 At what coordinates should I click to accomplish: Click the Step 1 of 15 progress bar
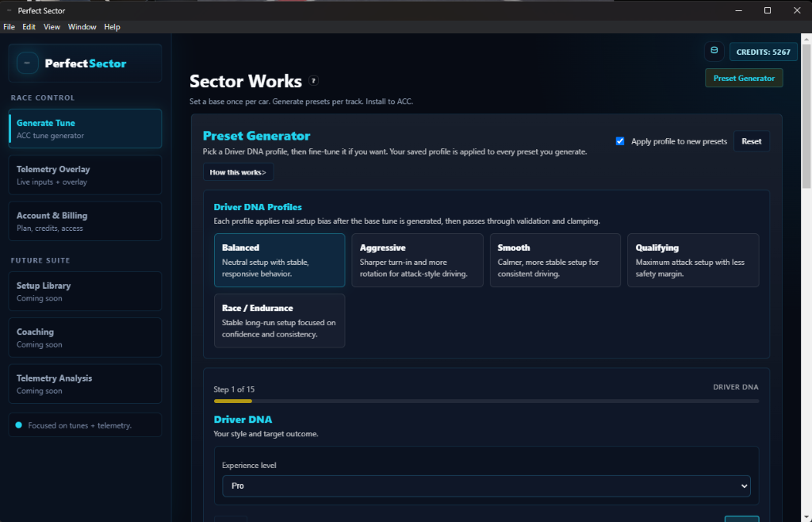coord(486,401)
